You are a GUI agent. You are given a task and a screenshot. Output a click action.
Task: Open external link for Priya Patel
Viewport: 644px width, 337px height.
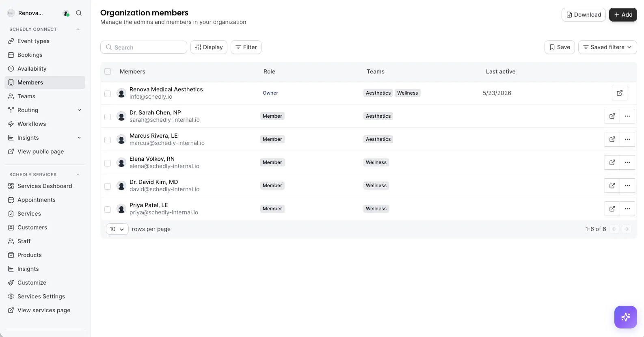612,209
